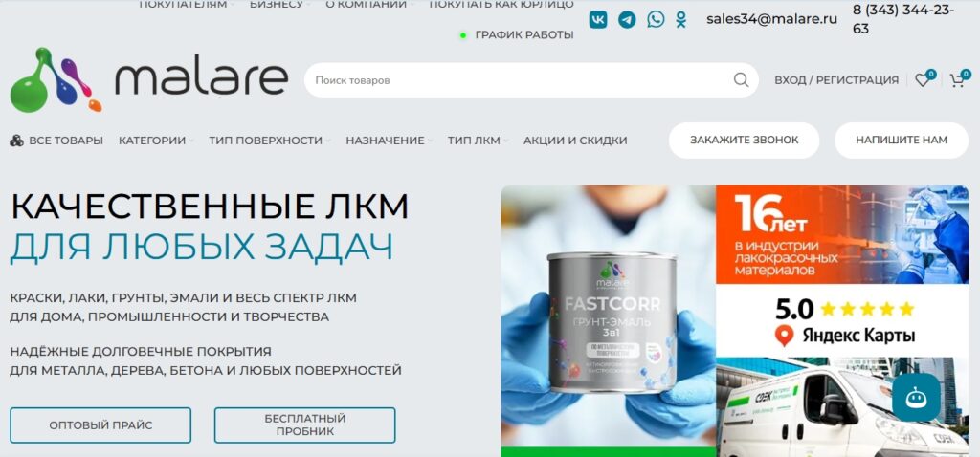Click the Закажите звонок button
This screenshot has height=457, width=980.
[x=744, y=140]
